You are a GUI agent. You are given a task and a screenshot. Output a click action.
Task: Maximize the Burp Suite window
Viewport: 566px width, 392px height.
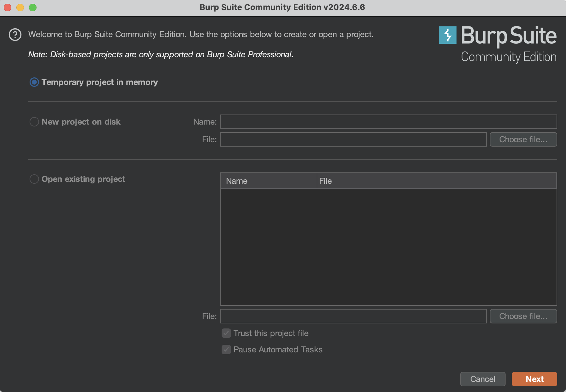tap(33, 7)
